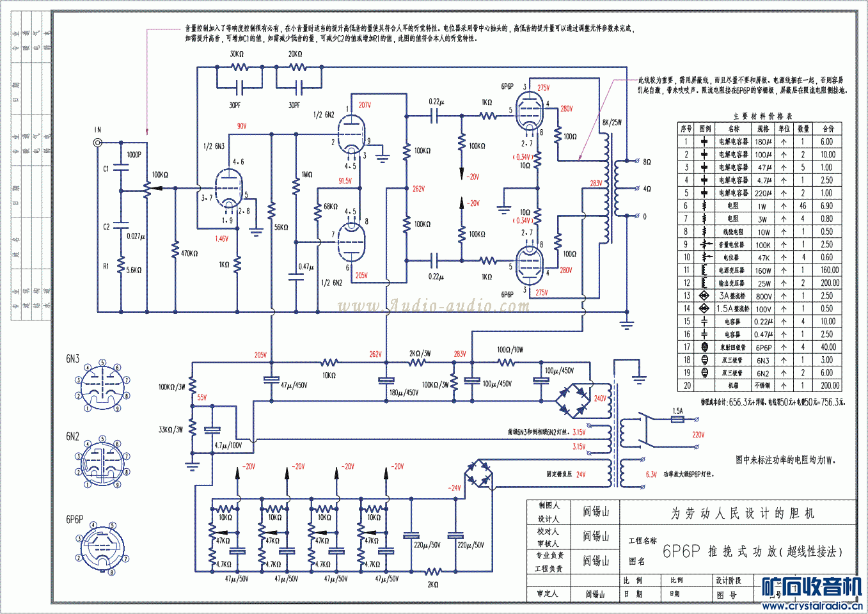Click the 68KΩ resistor label
Viewport: 868px width, 614px height.
(x=331, y=207)
